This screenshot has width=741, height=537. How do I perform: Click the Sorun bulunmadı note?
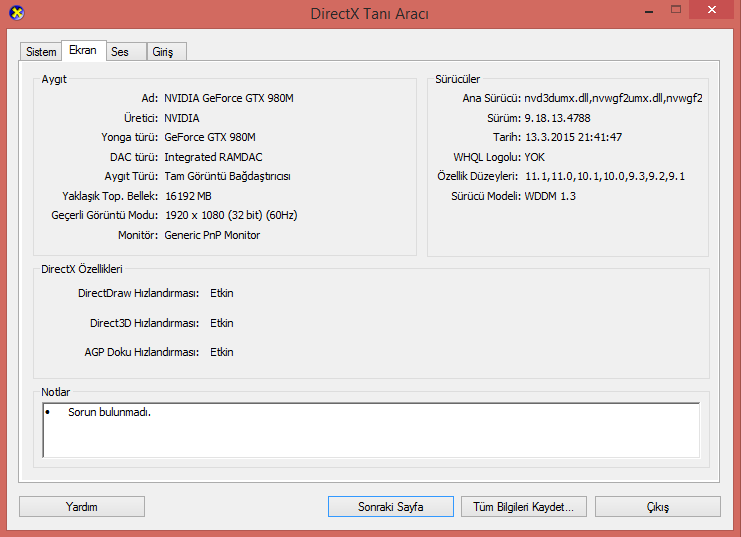point(109,412)
